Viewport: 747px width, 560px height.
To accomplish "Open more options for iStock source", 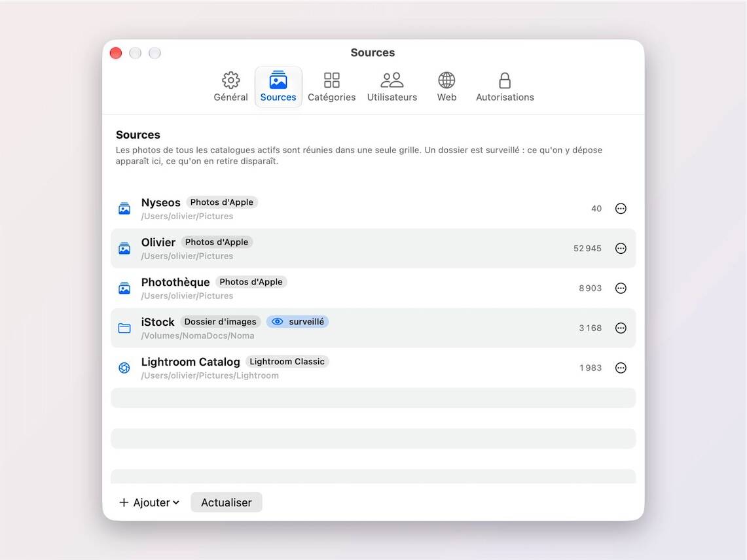I will pos(621,328).
